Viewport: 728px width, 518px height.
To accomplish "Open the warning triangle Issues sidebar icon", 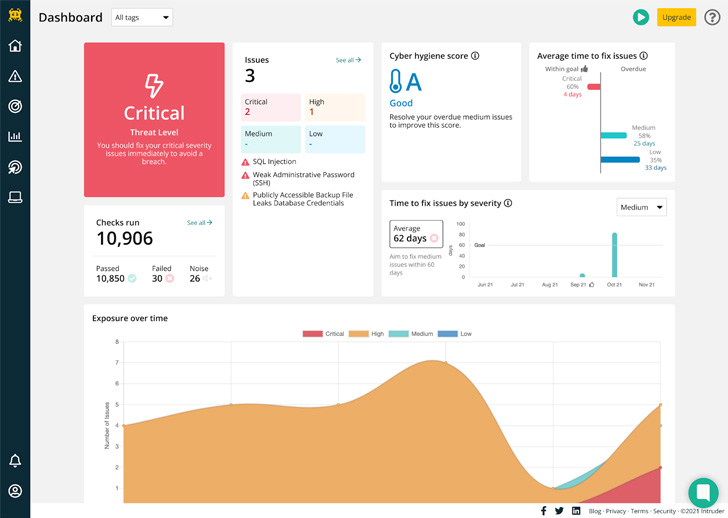I will click(x=15, y=76).
